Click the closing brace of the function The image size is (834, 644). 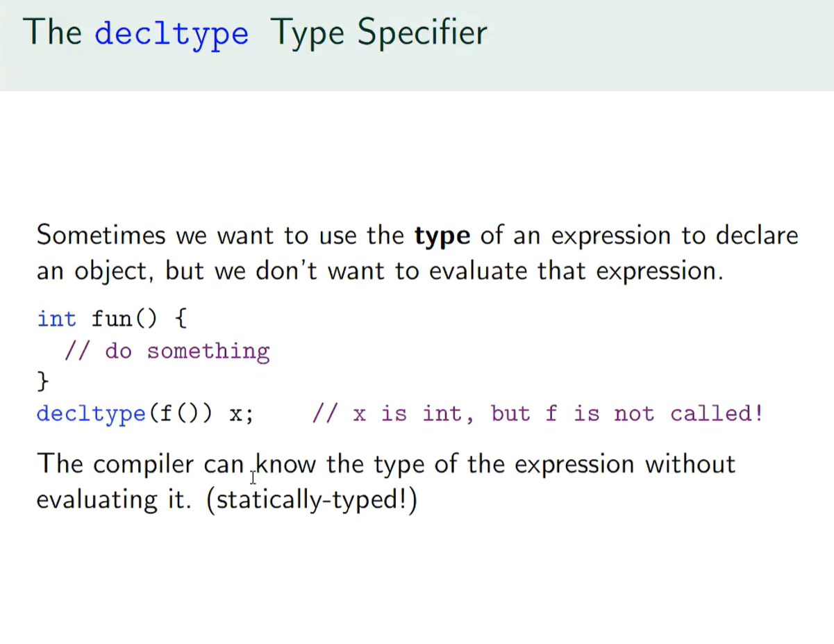pos(43,381)
